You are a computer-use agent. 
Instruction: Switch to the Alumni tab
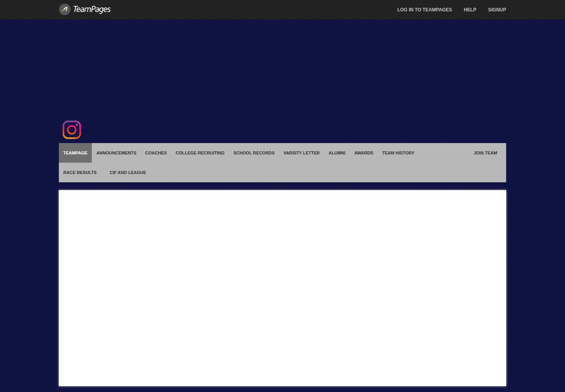[x=337, y=153]
